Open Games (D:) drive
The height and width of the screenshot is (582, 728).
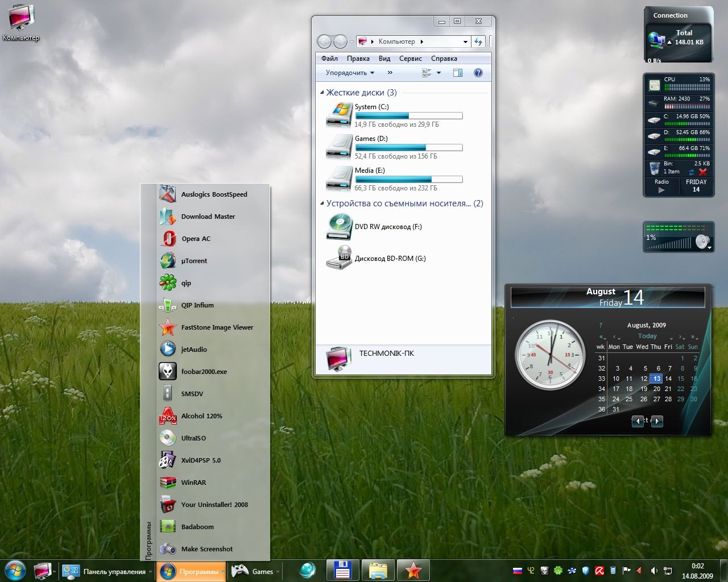[x=394, y=147]
